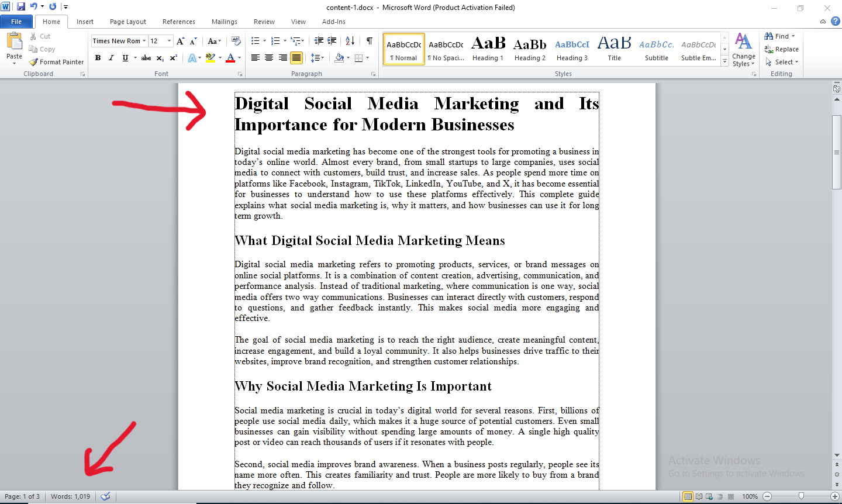The height and width of the screenshot is (504, 842).
Task: Open the Times New Roman font dropdown
Action: pyautogui.click(x=145, y=41)
